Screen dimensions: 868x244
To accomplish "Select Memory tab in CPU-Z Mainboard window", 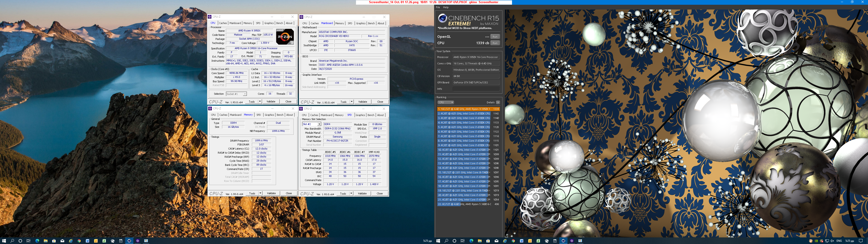I will (x=340, y=23).
